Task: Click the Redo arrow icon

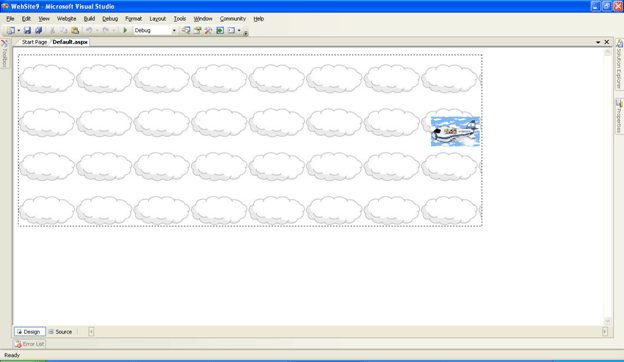Action: click(105, 30)
